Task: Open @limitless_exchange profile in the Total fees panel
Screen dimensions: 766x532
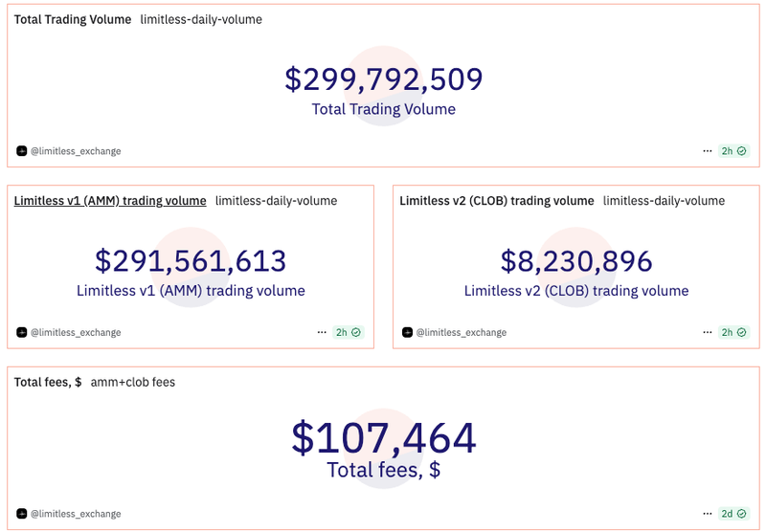Action: 76,514
